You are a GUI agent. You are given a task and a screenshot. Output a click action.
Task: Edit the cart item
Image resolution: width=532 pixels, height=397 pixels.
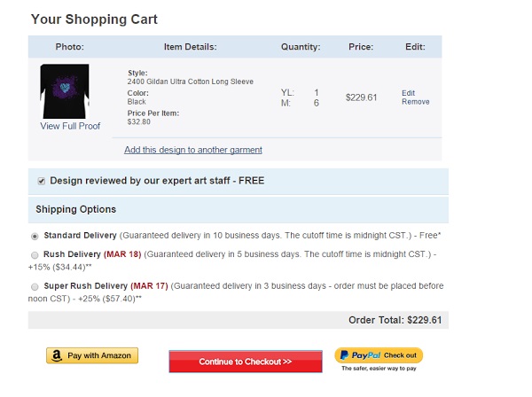pos(408,92)
